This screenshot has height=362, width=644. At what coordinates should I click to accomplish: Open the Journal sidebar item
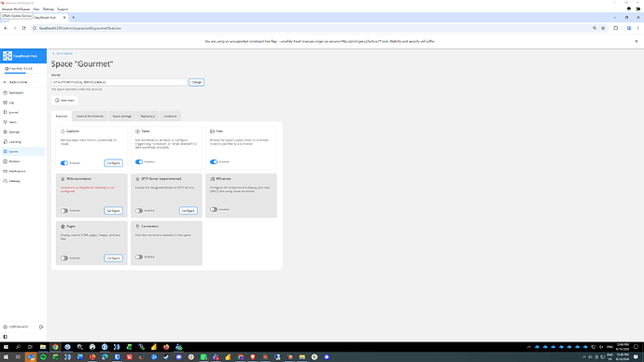[23, 113]
